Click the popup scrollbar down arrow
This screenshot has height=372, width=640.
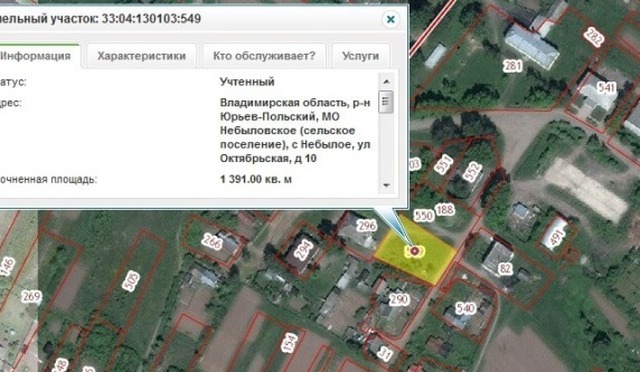click(386, 185)
